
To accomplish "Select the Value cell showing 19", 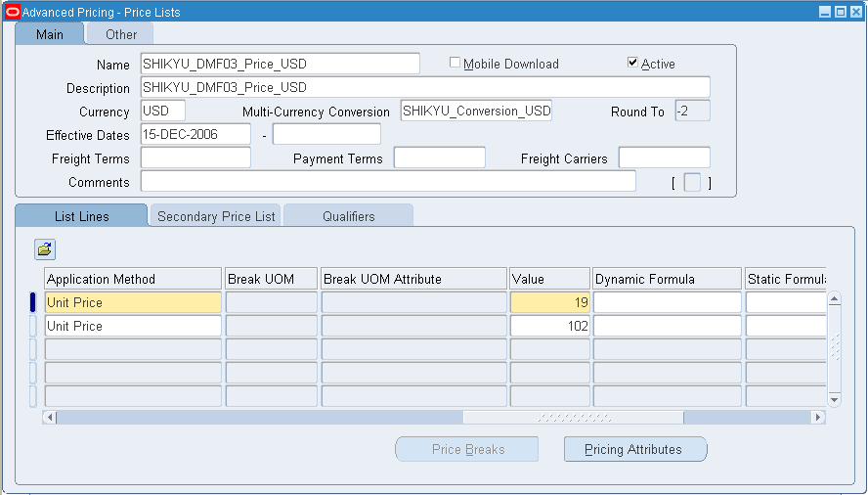I will tap(550, 302).
